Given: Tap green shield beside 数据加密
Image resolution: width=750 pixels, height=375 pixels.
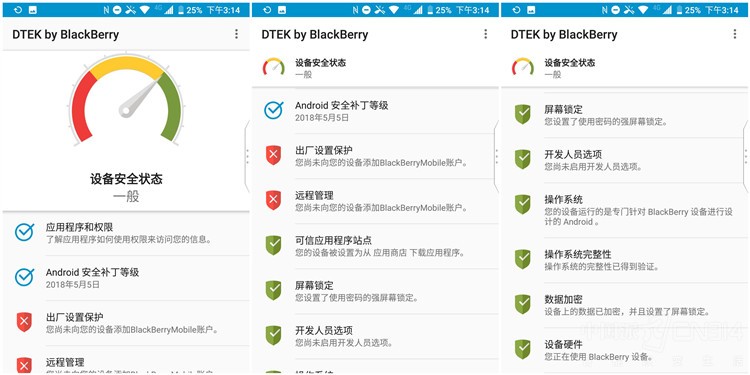Looking at the screenshot, I should 523,304.
